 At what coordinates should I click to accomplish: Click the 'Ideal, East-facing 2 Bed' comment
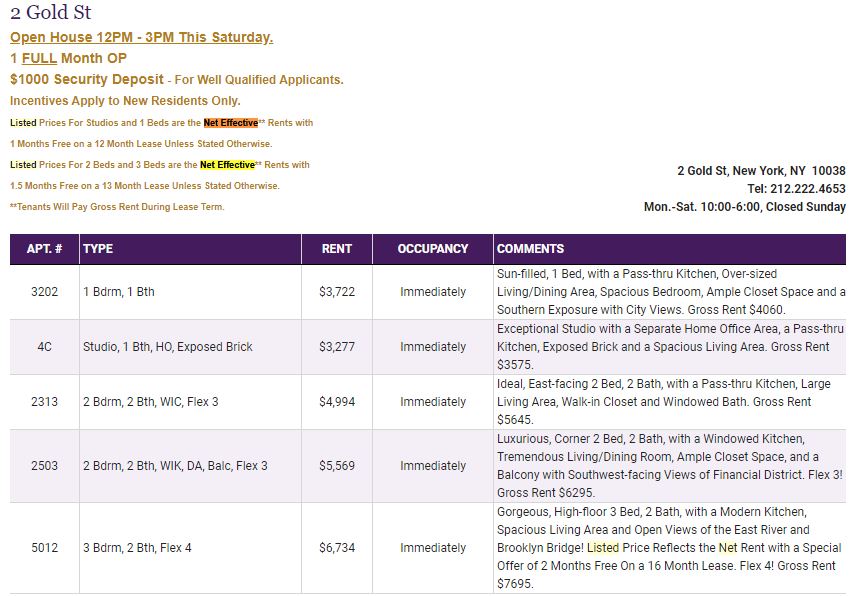pos(664,401)
